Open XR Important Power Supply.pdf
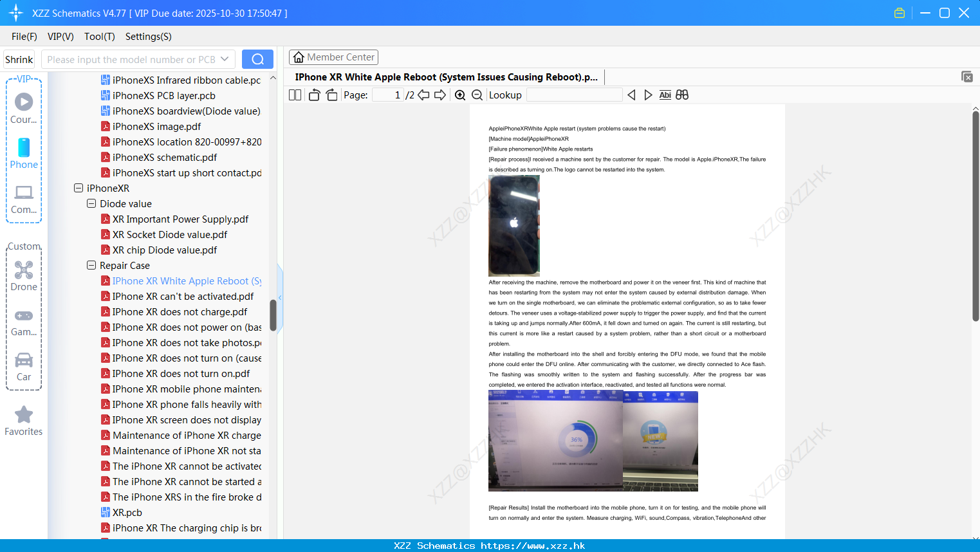The image size is (980, 552). click(174, 219)
